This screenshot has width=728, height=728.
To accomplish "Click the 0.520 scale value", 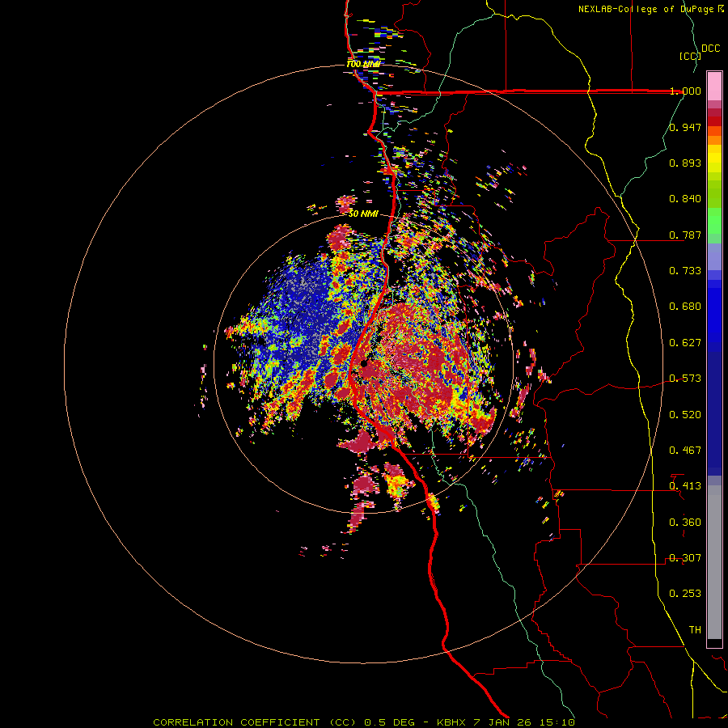I will pyautogui.click(x=685, y=415).
